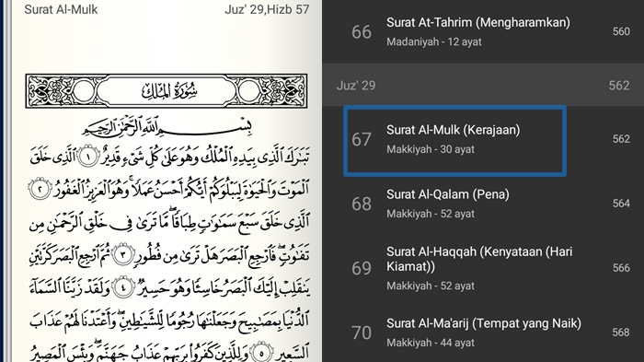
Task: Tap surah number 67
Action: (362, 139)
